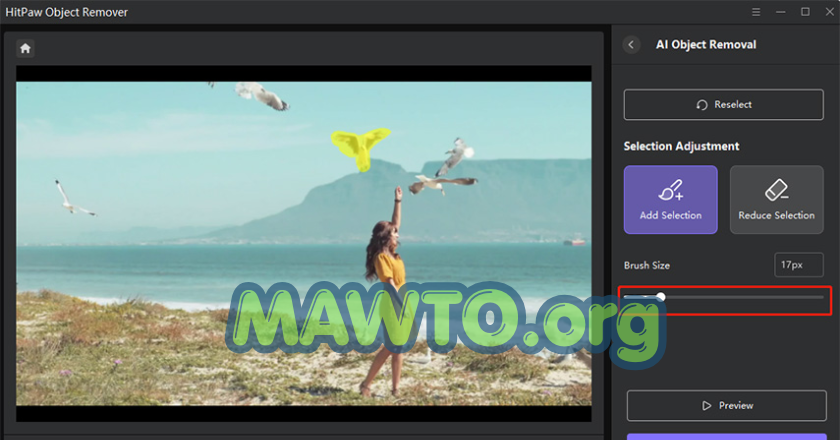Switch to Reduce Selection eraser
The width and height of the screenshot is (840, 440).
776,199
